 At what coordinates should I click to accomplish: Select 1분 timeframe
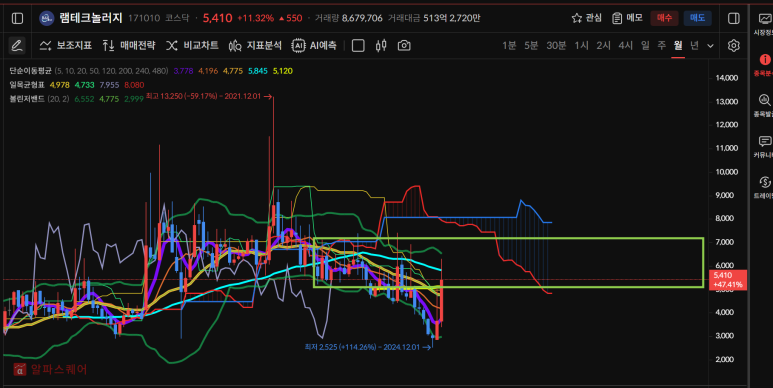509,45
